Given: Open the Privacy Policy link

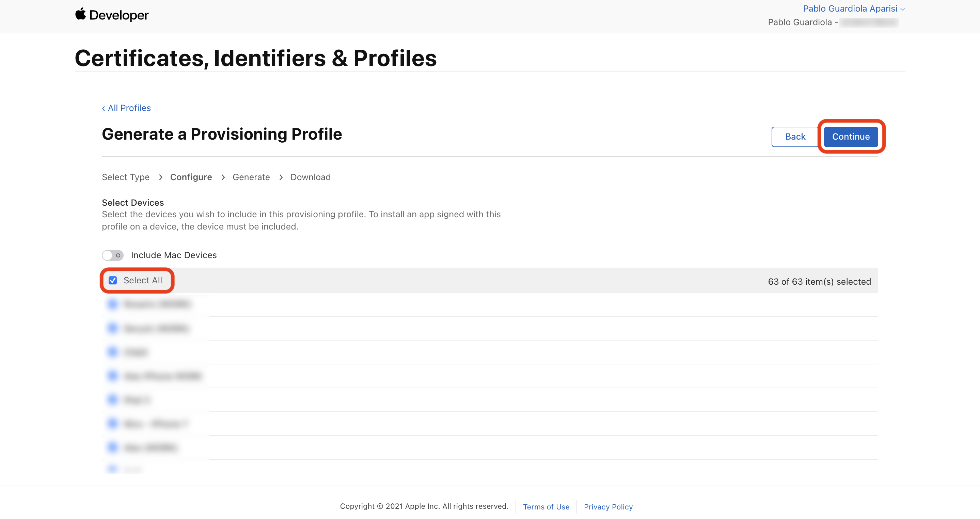Looking at the screenshot, I should click(x=608, y=507).
